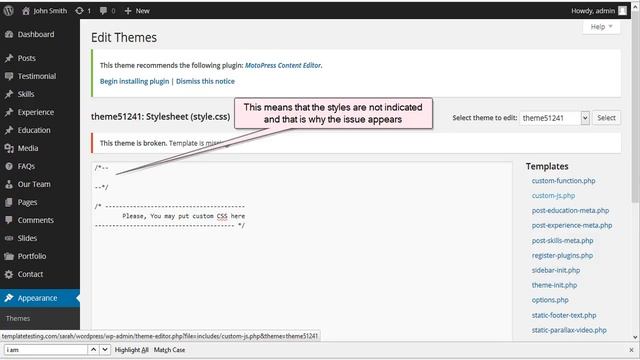
Task: Click the Posts pushpin icon
Action: click(x=9, y=58)
